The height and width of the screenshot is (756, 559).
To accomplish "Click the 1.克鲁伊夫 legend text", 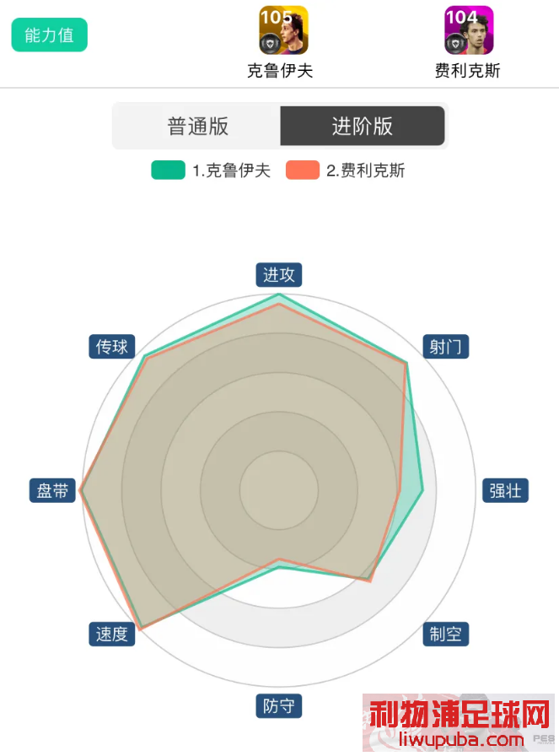I will pos(231,170).
